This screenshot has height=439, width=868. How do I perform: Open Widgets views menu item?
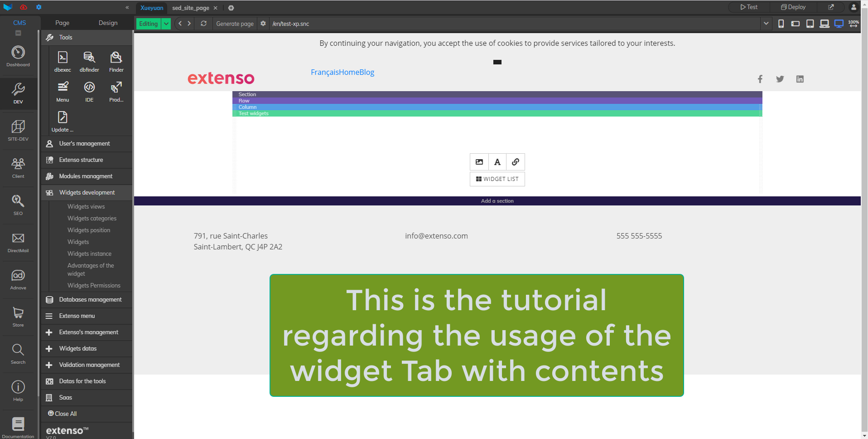(86, 207)
